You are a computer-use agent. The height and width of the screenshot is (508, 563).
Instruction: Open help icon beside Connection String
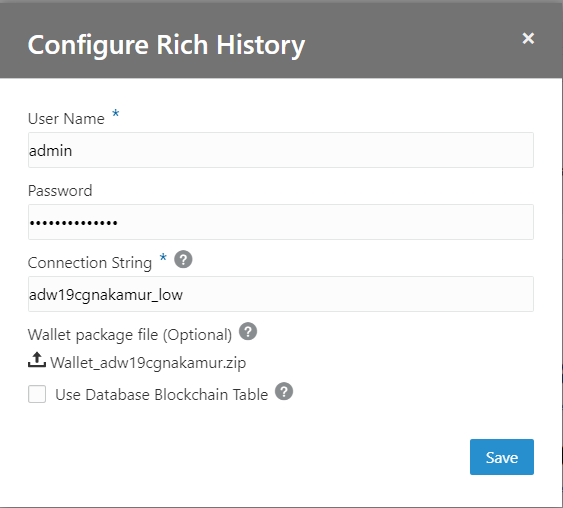point(183,259)
